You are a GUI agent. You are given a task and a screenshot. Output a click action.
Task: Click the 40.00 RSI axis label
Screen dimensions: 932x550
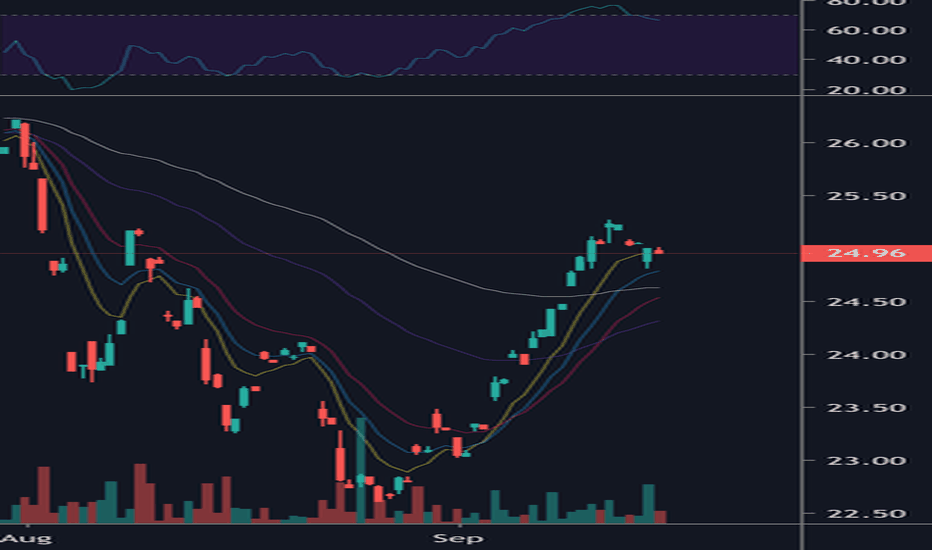click(867, 59)
